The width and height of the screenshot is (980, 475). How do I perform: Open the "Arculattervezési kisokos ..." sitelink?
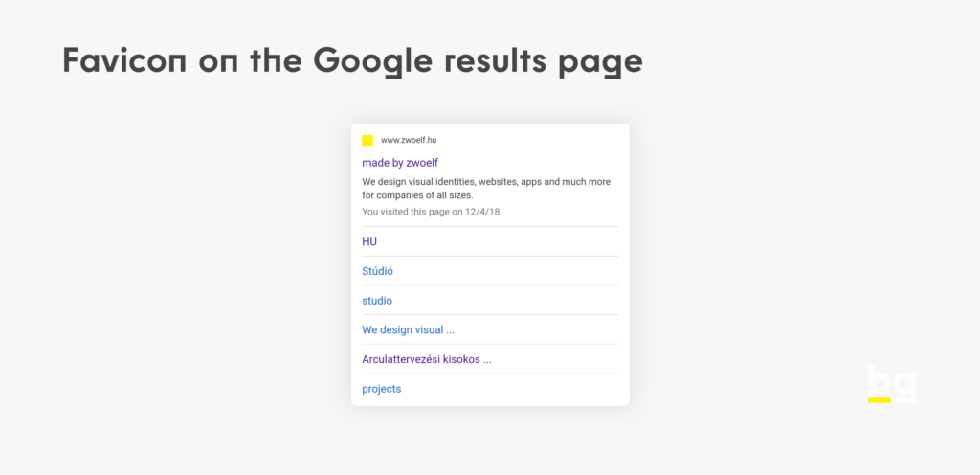(426, 360)
